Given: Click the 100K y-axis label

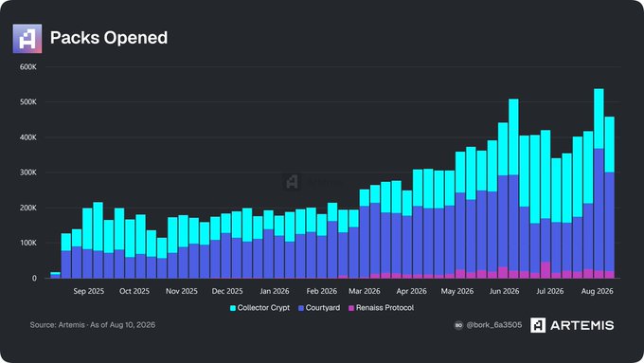Looking at the screenshot, I should (x=27, y=243).
